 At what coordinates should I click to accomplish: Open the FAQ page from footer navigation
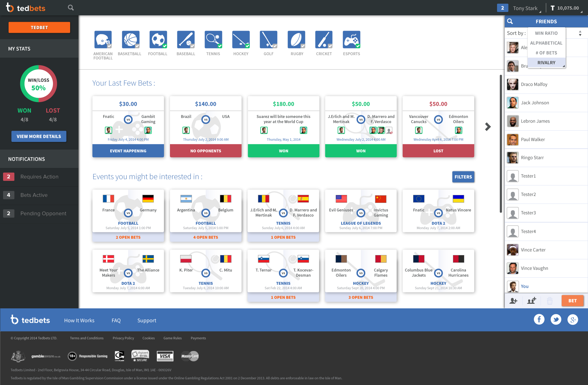coord(116,320)
